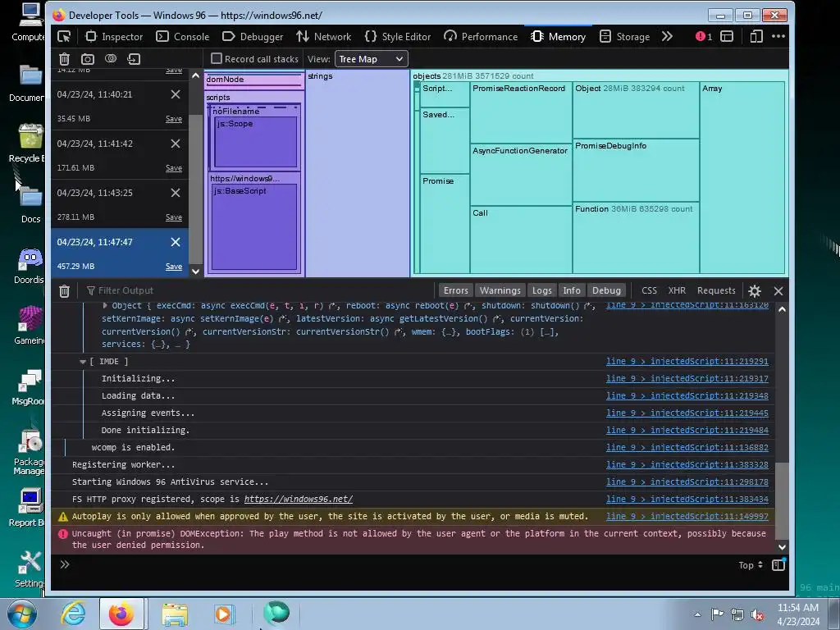
Task: Click the console scroll down arrow
Action: tap(782, 547)
